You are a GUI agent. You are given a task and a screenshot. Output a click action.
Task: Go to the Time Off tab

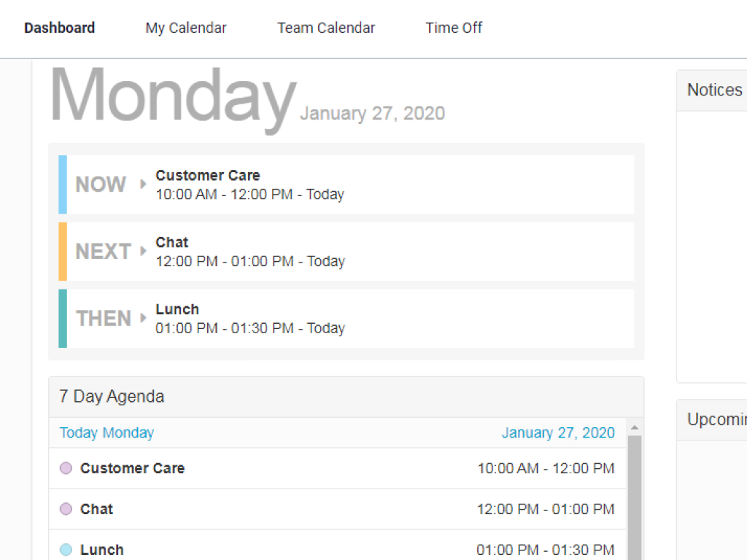point(454,28)
